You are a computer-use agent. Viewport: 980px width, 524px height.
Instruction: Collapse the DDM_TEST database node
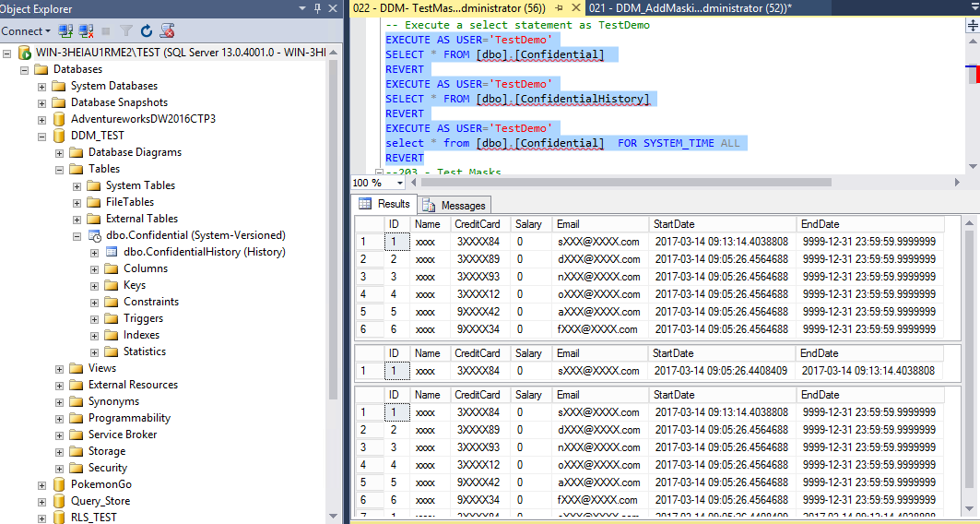41,136
